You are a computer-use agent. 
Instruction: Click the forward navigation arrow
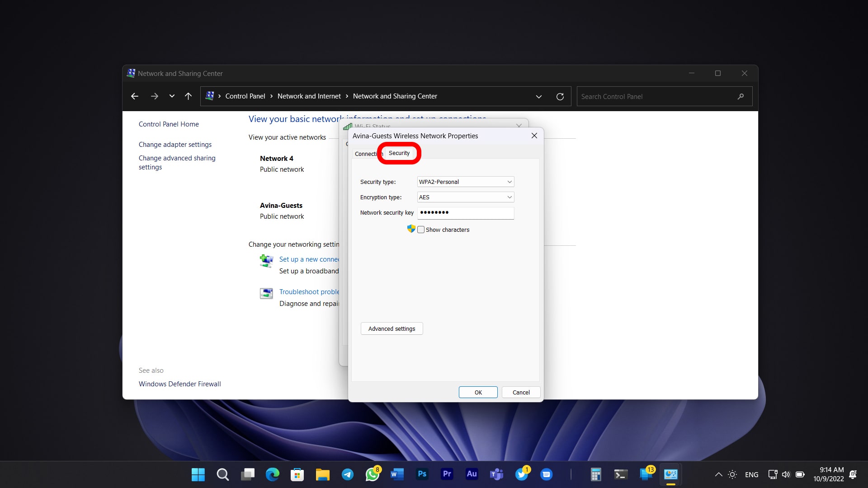[x=154, y=96]
